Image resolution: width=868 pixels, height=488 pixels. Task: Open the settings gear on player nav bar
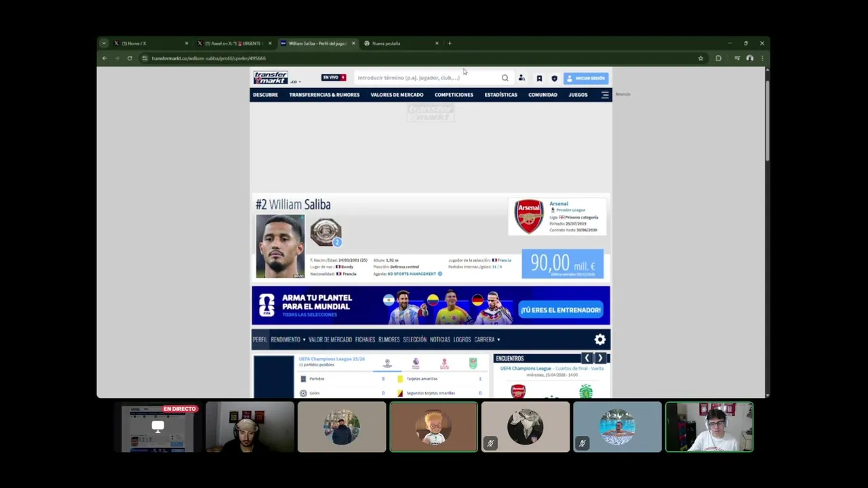[599, 340]
